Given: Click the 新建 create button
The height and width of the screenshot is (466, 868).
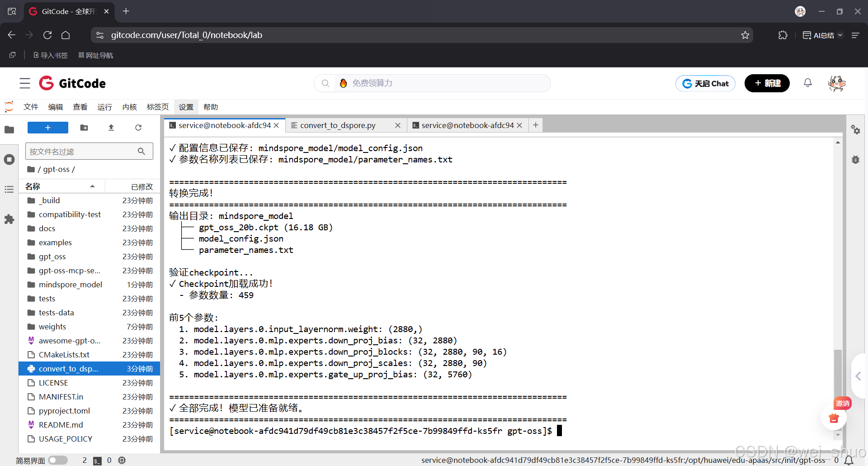Looking at the screenshot, I should (x=767, y=83).
